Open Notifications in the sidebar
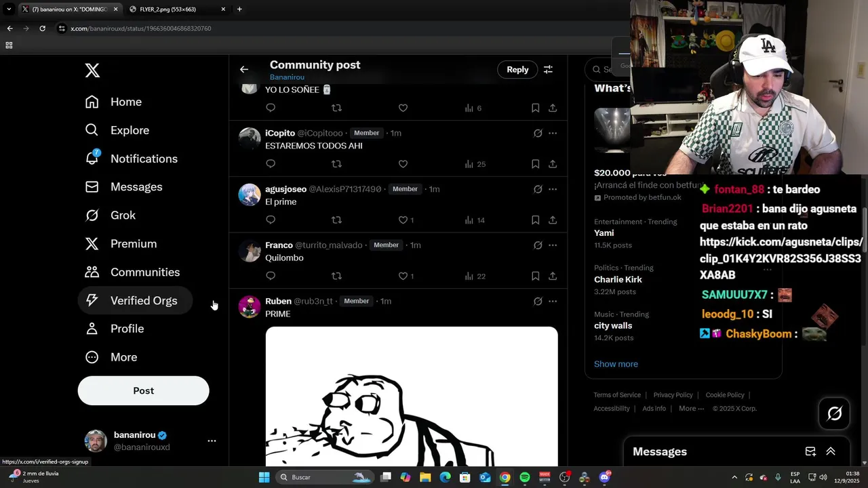The image size is (868, 488). (x=131, y=159)
